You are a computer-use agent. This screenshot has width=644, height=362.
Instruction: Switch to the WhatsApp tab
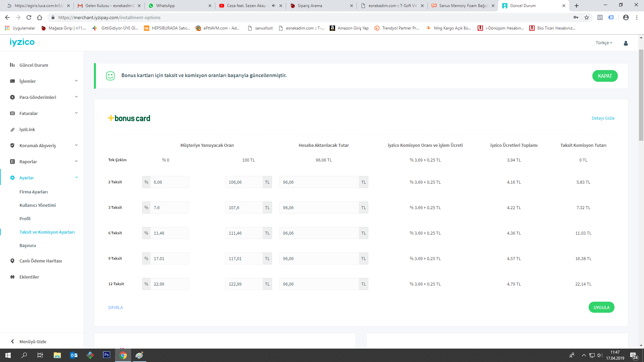[179, 6]
